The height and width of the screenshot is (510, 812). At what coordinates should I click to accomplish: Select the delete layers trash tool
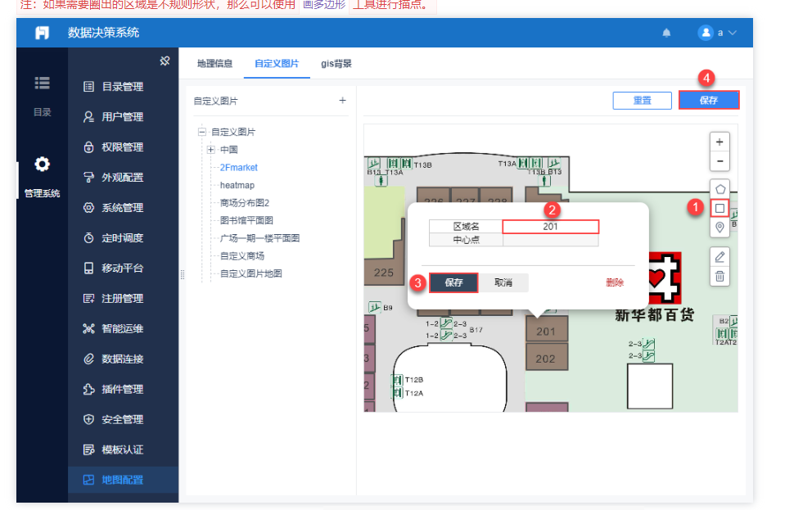(x=720, y=277)
